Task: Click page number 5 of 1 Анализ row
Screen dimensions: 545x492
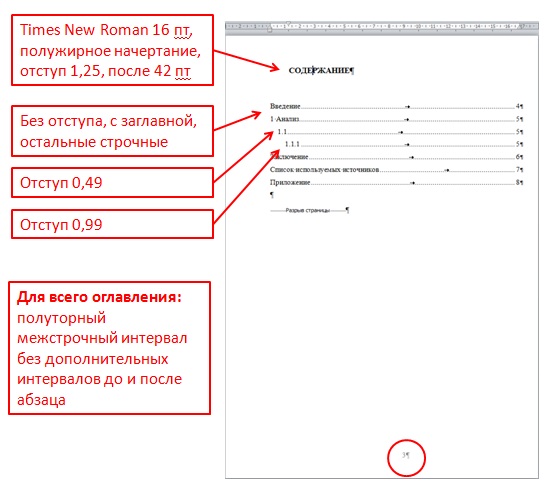Action: point(518,119)
